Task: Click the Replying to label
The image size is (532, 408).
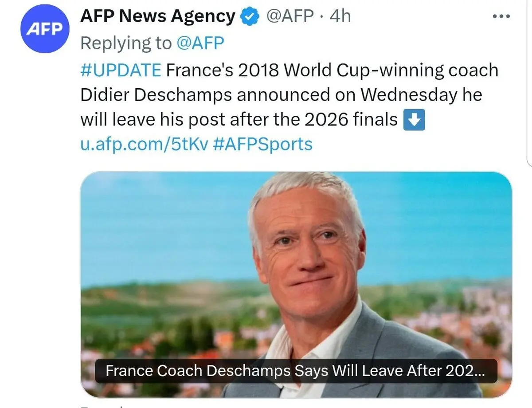Action: [126, 43]
